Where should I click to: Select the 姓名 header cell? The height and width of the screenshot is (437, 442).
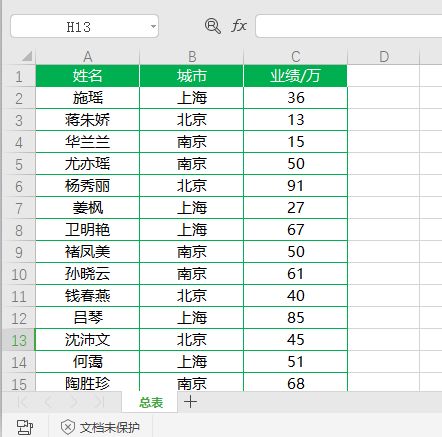(88, 76)
